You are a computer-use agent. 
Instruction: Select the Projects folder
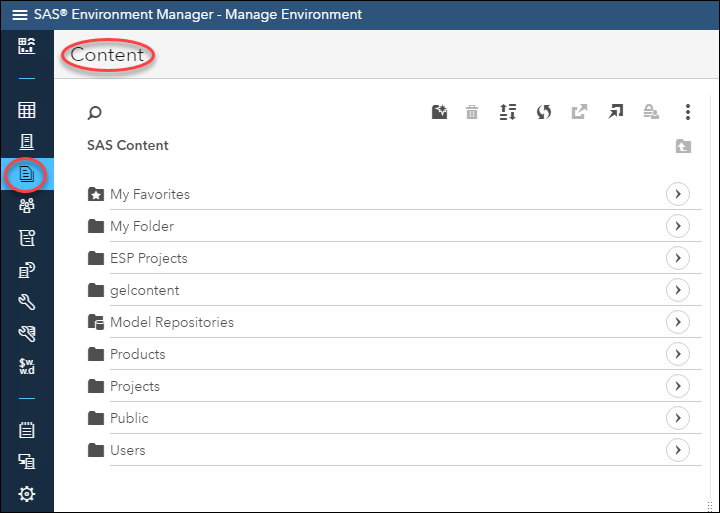(394, 386)
